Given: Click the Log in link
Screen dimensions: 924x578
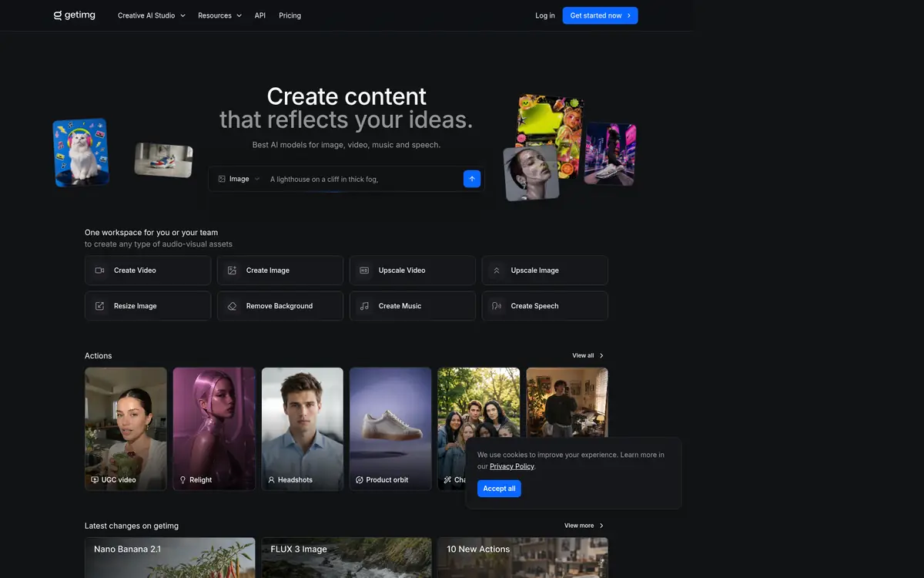Looking at the screenshot, I should [545, 15].
